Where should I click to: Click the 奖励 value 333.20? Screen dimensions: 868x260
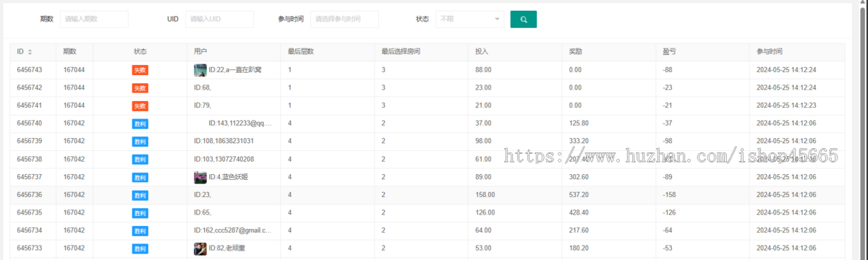click(x=579, y=142)
